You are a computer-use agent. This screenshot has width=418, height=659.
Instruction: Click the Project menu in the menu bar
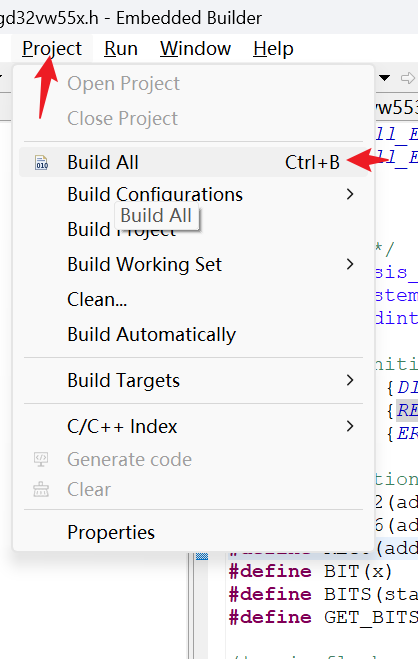52,49
